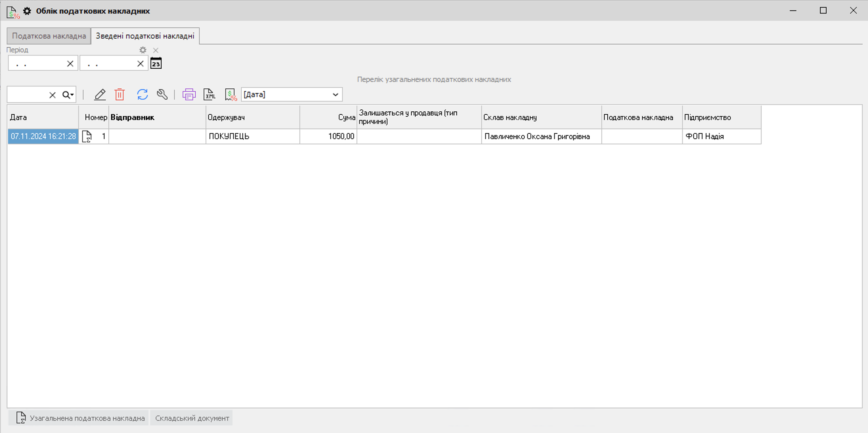Screen dimensions: 868x433
Task: Select the row dated 07.11.2024 16:21:28
Action: (43, 136)
